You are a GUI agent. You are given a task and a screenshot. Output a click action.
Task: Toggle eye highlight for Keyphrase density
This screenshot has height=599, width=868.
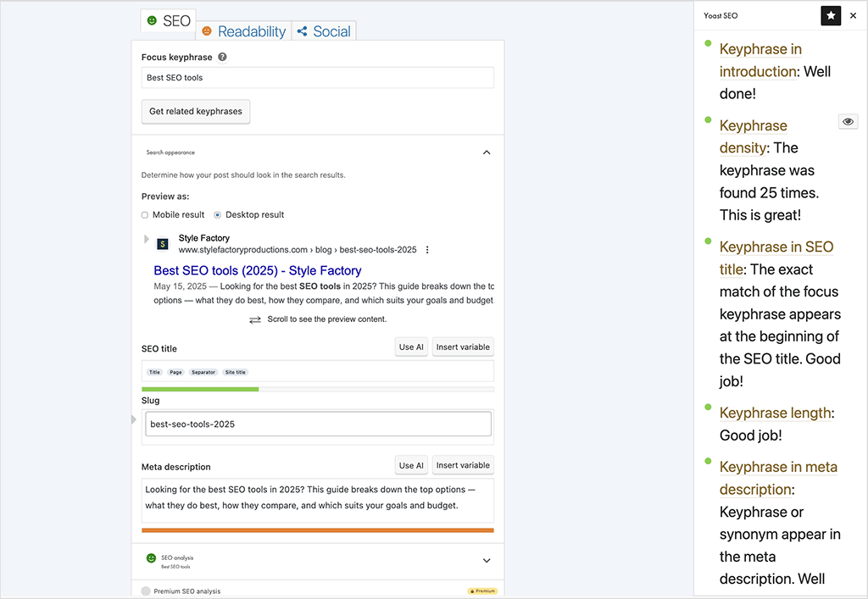pyautogui.click(x=848, y=122)
